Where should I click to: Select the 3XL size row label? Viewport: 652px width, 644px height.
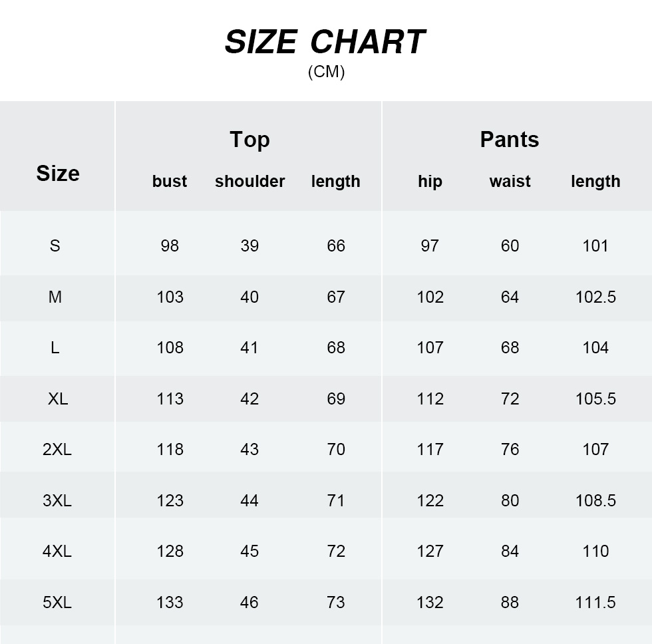57,500
